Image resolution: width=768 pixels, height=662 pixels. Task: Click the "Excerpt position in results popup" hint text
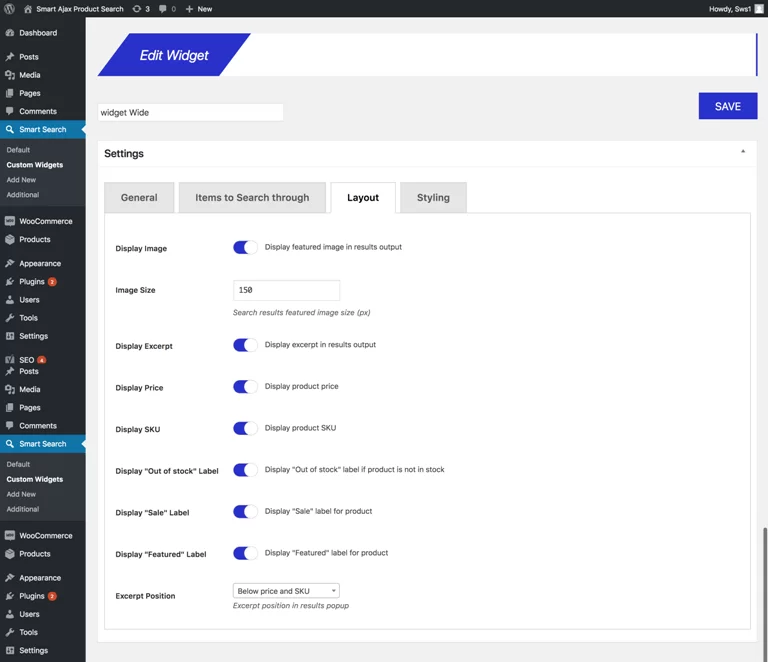[290, 606]
